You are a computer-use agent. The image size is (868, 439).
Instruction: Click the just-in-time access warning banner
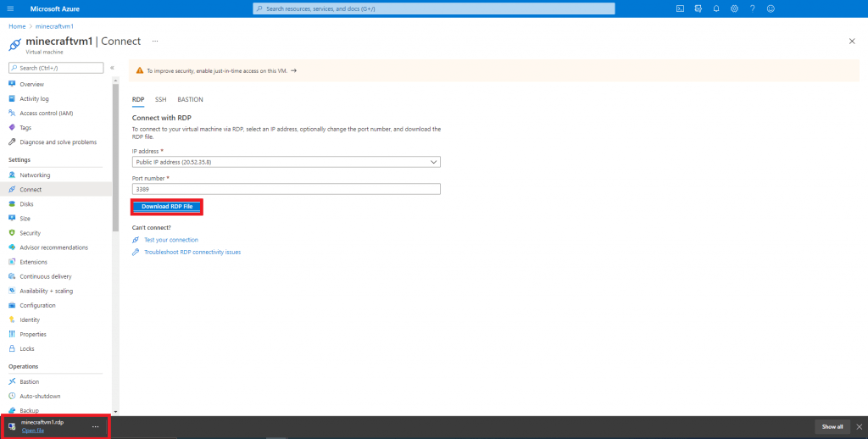494,71
